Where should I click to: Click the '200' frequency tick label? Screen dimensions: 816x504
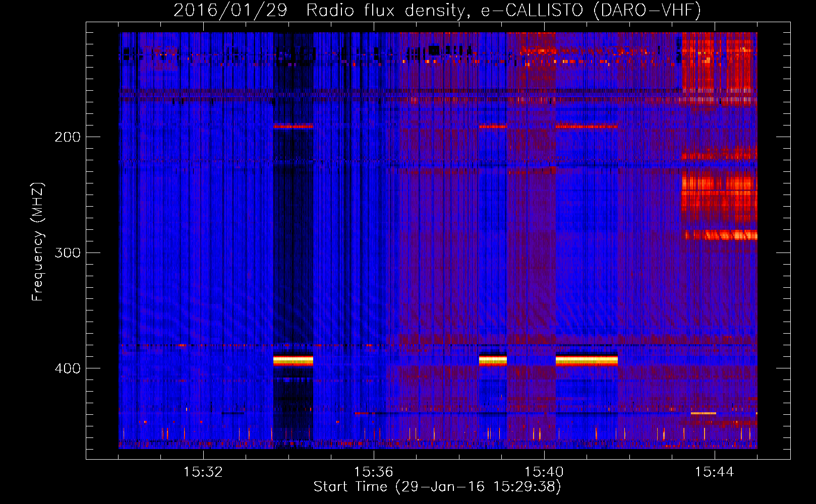[68, 137]
